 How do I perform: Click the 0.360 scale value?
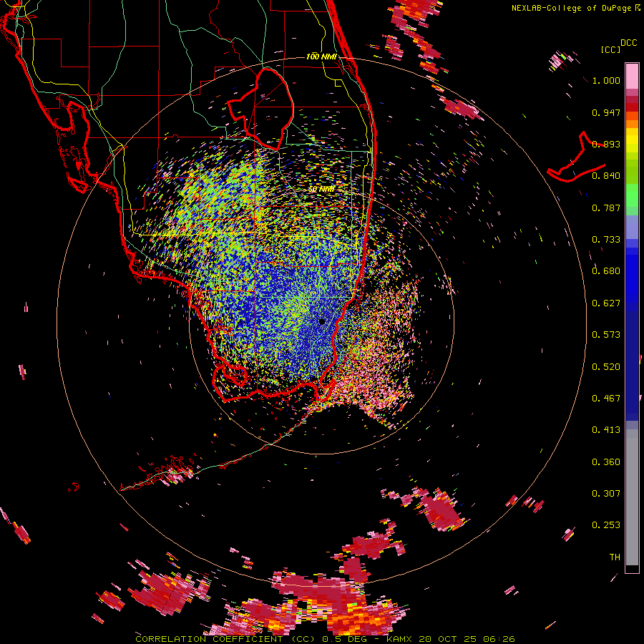coord(606,462)
